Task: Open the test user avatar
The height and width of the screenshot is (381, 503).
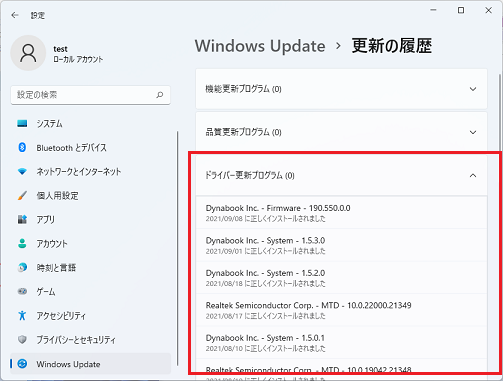Action: [28, 53]
